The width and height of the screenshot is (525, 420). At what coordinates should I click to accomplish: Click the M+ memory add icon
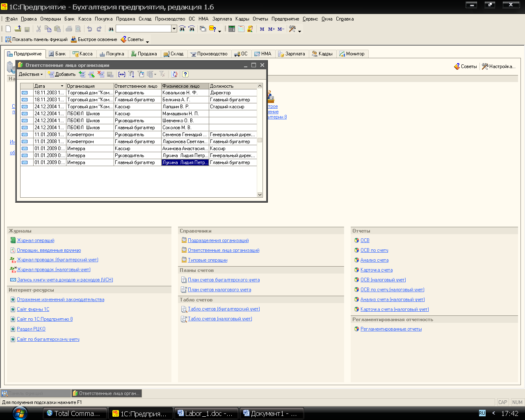point(271,29)
